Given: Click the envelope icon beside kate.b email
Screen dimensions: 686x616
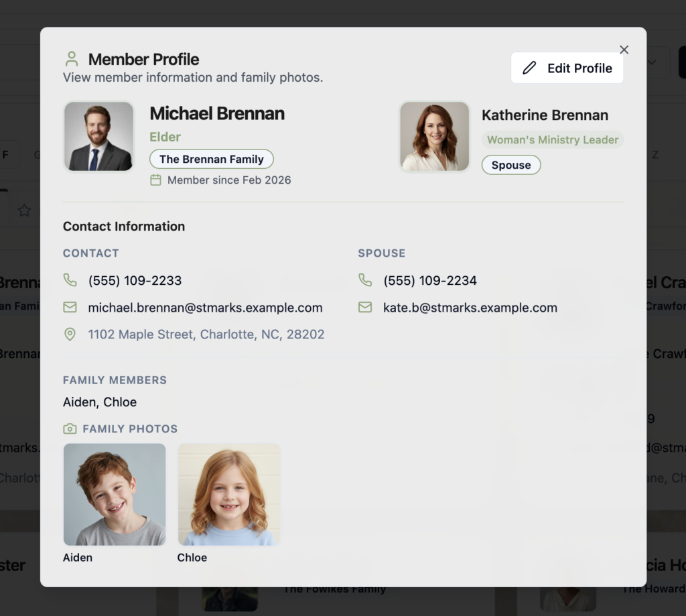Looking at the screenshot, I should (x=365, y=308).
